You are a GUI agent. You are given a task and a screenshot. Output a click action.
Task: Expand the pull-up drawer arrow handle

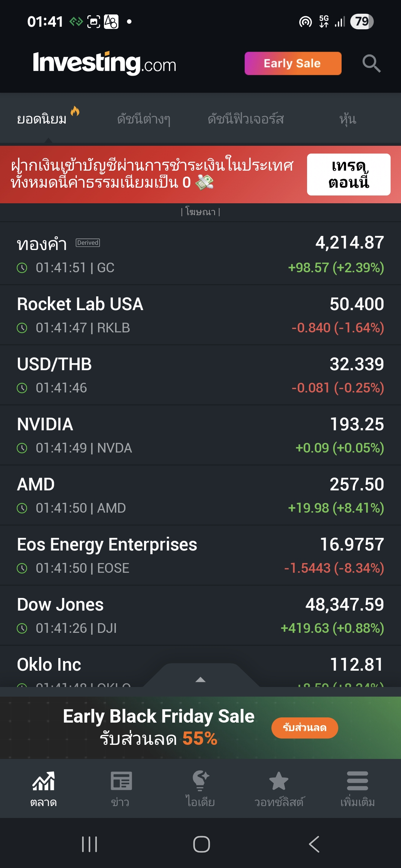pos(200,680)
